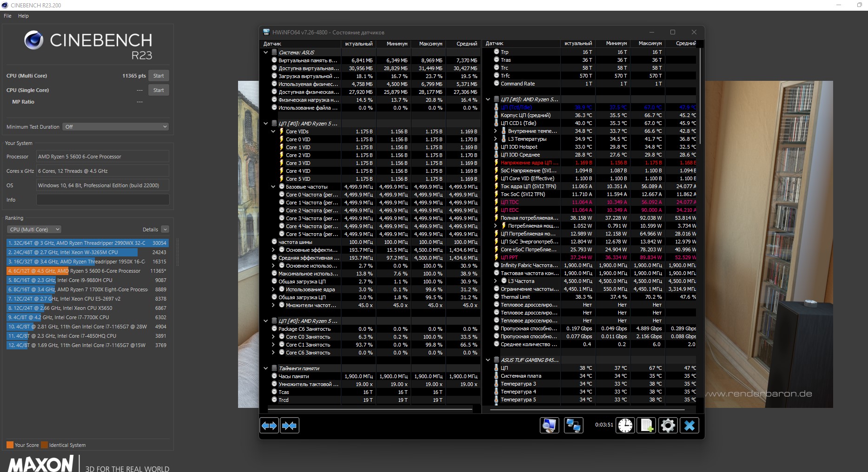Click the lightning icon beside ЦП Core VID (Effective)

tap(497, 178)
